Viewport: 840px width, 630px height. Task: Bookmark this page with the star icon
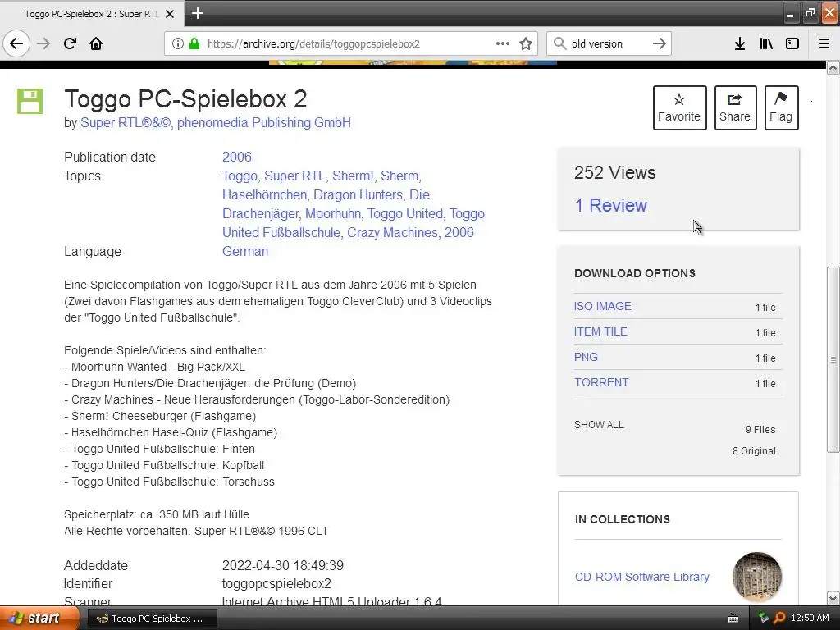(x=526, y=43)
